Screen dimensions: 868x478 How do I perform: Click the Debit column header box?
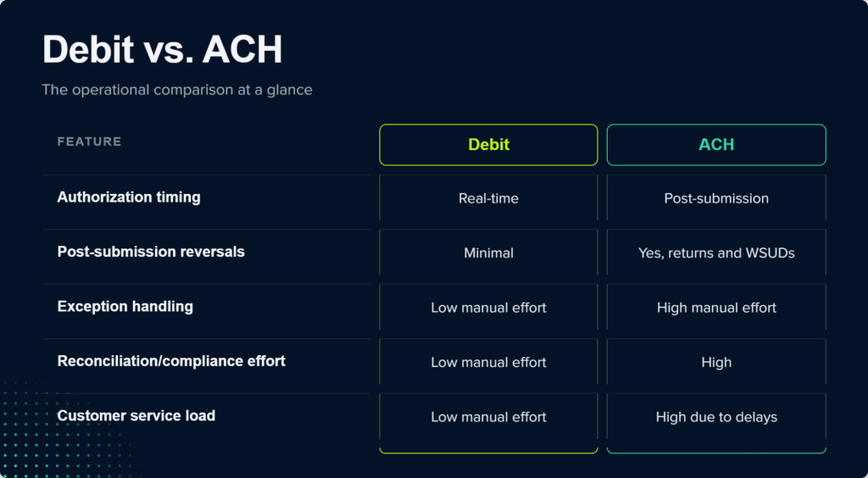[x=488, y=145]
